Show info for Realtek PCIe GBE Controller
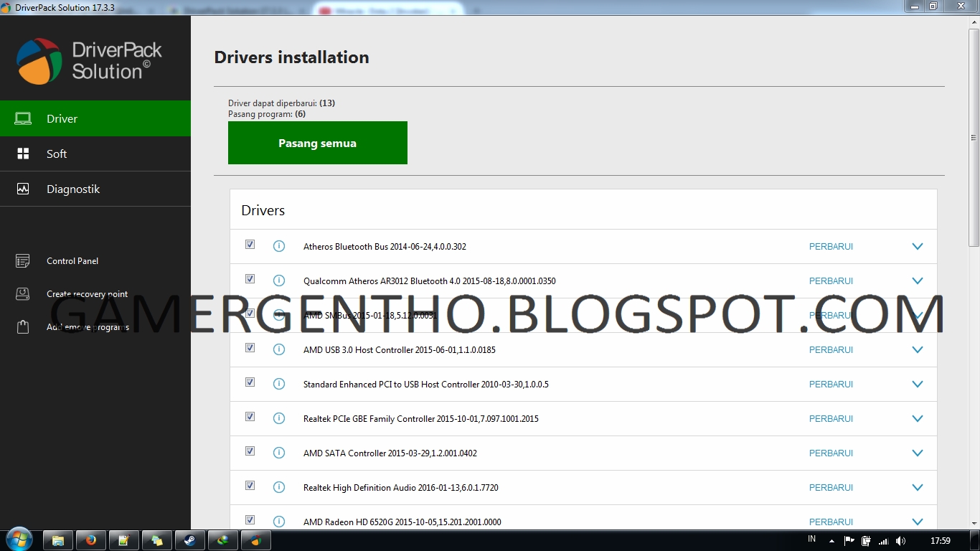Viewport: 980px width, 551px height. pyautogui.click(x=279, y=418)
